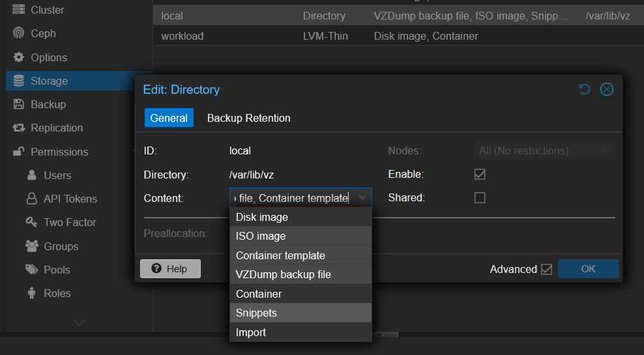Image resolution: width=644 pixels, height=355 pixels.
Task: Switch to the Backup Retention tab
Action: pos(248,118)
